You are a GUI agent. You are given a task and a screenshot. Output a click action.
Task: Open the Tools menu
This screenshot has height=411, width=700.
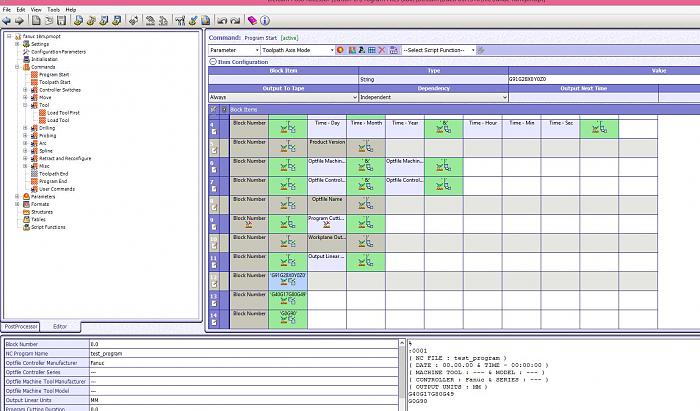coord(54,9)
